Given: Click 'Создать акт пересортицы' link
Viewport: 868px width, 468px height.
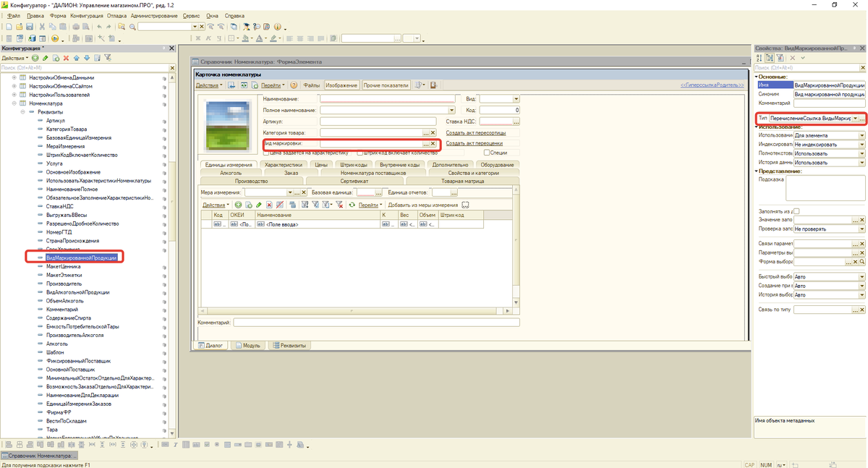Looking at the screenshot, I should (x=476, y=133).
